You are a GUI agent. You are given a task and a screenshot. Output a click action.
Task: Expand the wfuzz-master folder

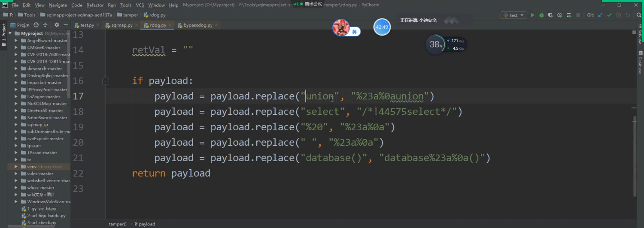pyautogui.click(x=16, y=187)
